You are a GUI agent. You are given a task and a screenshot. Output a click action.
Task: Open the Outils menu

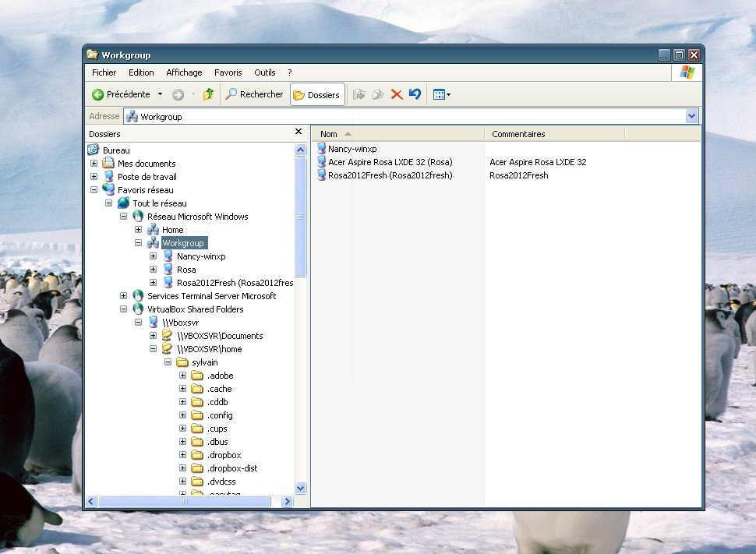point(264,72)
